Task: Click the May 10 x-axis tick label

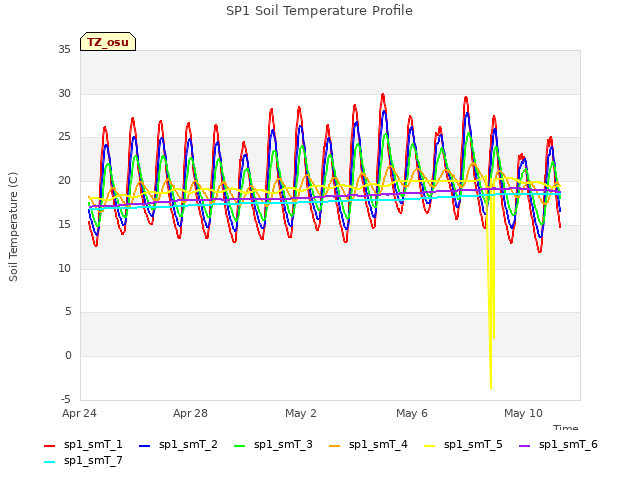Action: pos(523,413)
